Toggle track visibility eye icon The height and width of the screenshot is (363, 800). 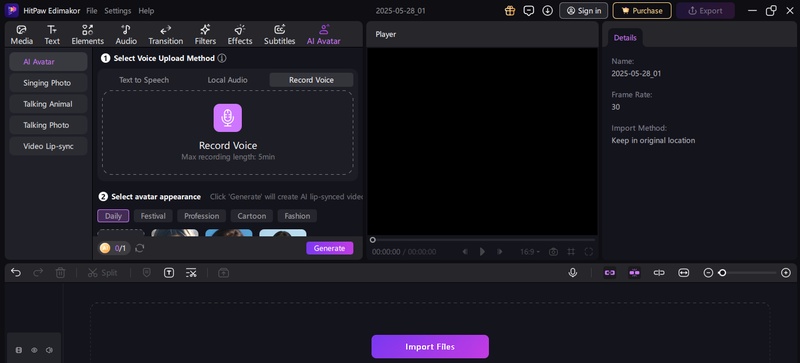tap(34, 350)
